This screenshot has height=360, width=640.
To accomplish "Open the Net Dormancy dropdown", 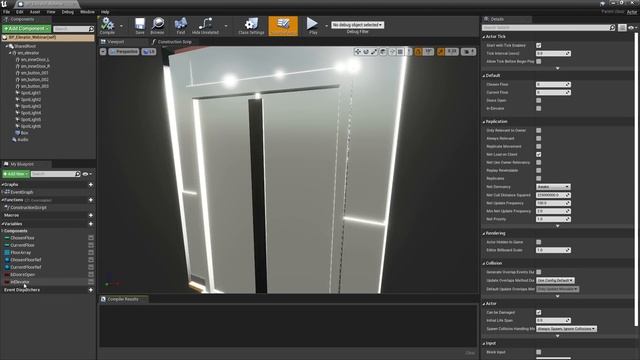I will pyautogui.click(x=553, y=187).
